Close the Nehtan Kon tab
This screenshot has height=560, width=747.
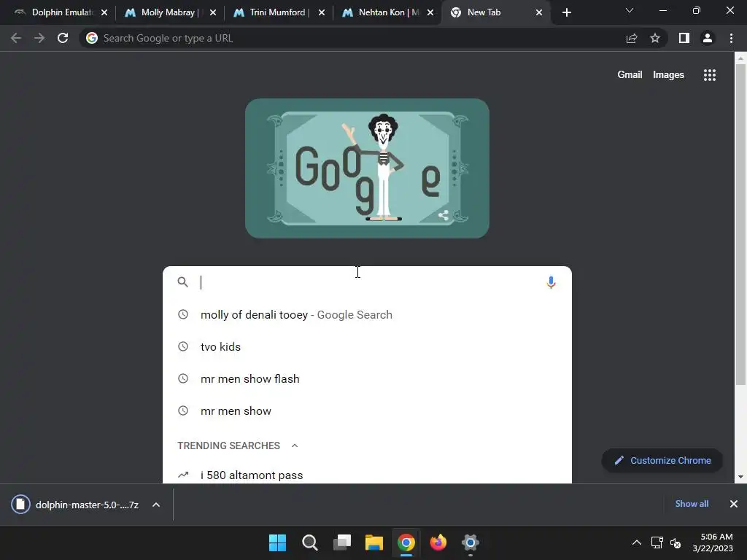(430, 12)
